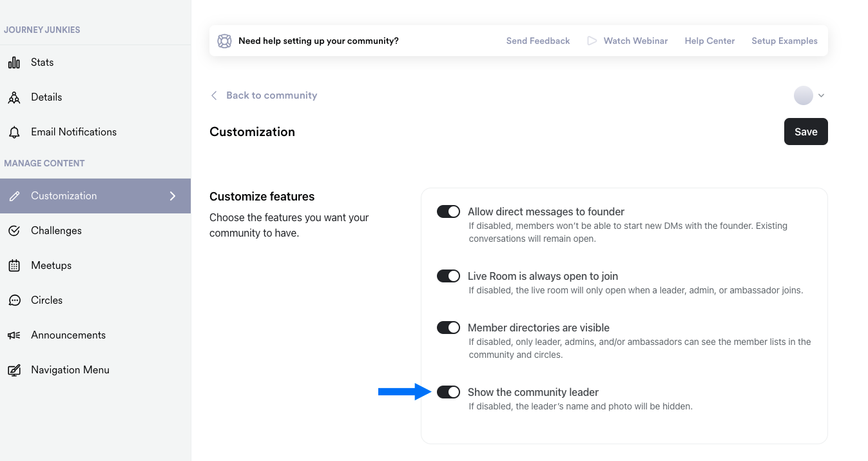Toggle Show the community leader switch
This screenshot has height=461, width=868.
[448, 392]
